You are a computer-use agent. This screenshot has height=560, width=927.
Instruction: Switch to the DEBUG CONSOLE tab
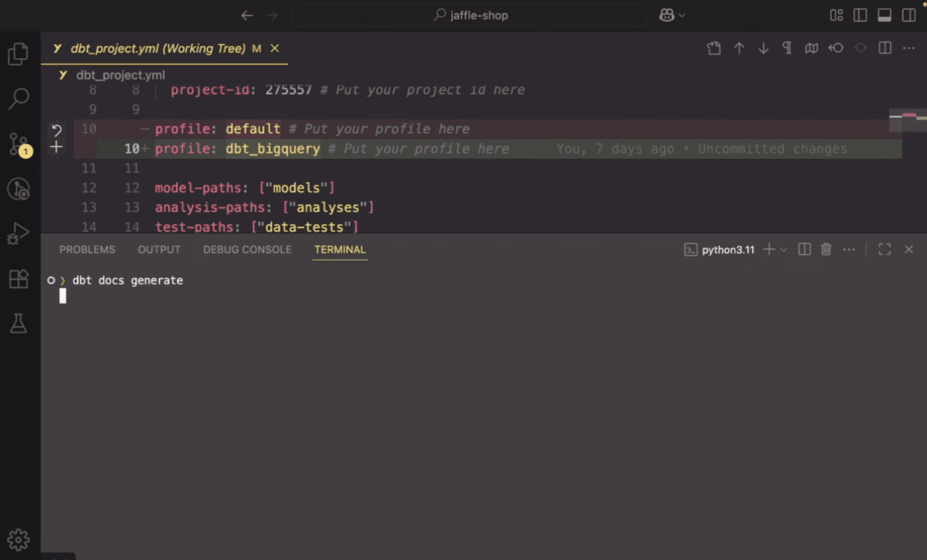[x=247, y=249]
